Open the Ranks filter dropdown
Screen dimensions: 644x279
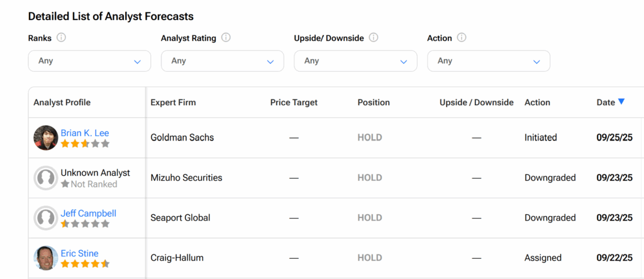[x=89, y=61]
